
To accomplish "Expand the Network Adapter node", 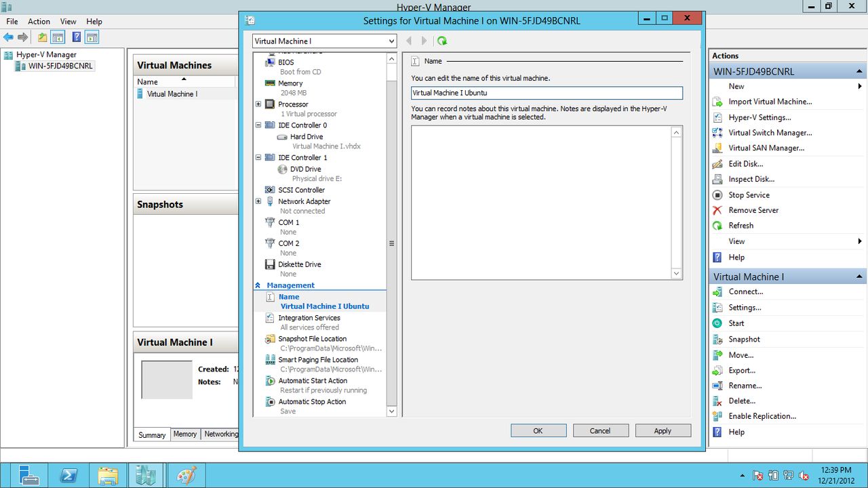I will tap(258, 201).
